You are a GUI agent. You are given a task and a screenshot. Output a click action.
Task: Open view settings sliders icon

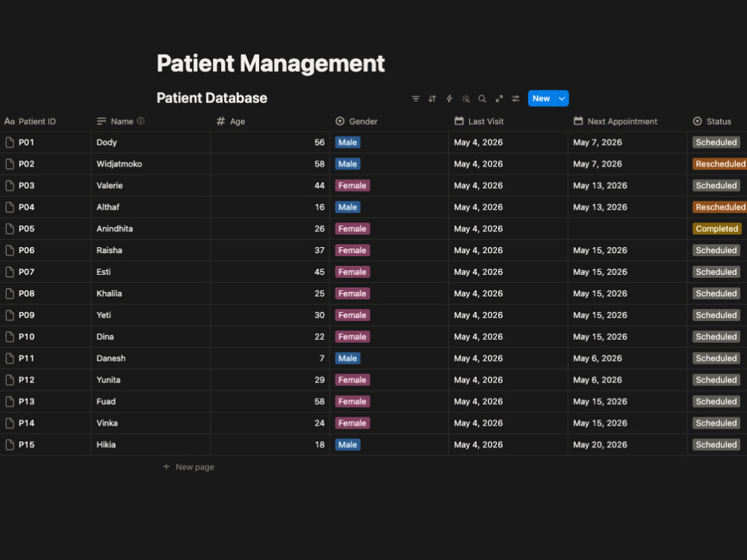(x=515, y=99)
